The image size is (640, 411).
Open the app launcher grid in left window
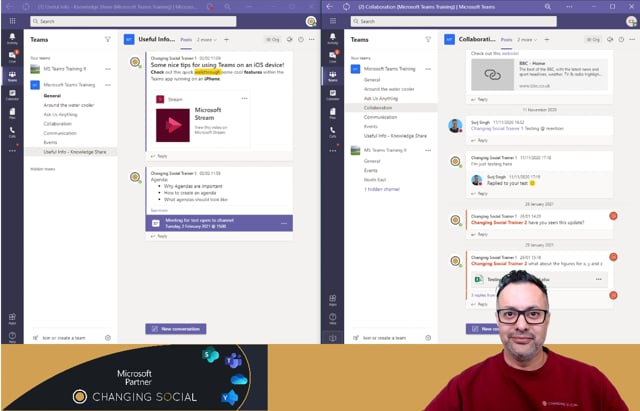(x=12, y=21)
